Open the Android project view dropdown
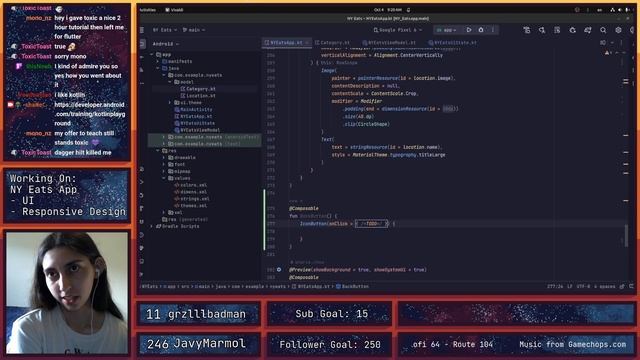This screenshot has width=640, height=360. point(166,44)
